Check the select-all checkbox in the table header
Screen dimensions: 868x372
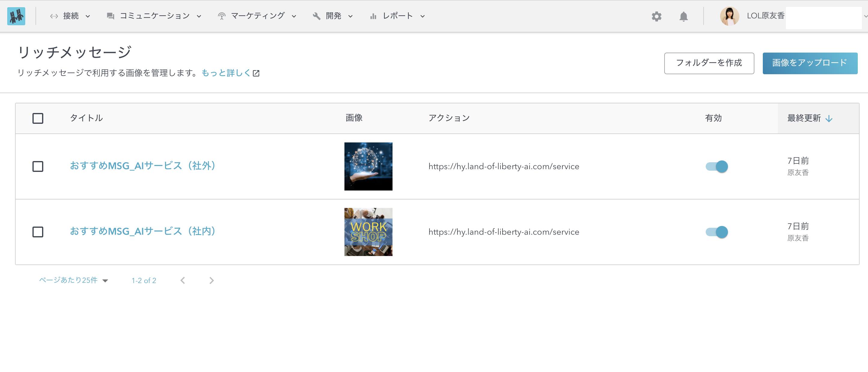click(x=38, y=118)
